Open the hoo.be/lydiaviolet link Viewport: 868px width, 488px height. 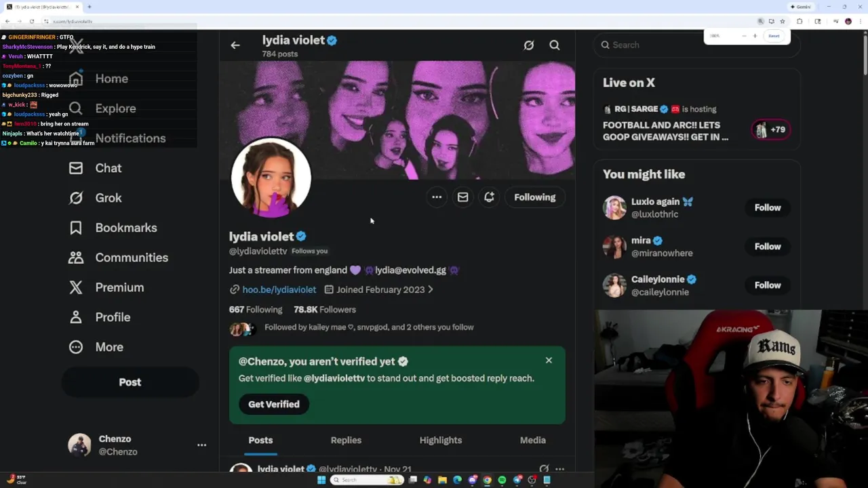coord(279,289)
